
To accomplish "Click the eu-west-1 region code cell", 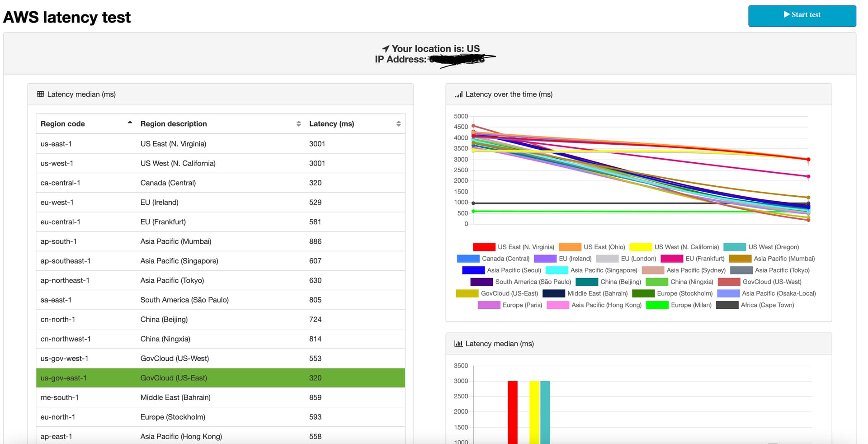I will click(x=86, y=202).
